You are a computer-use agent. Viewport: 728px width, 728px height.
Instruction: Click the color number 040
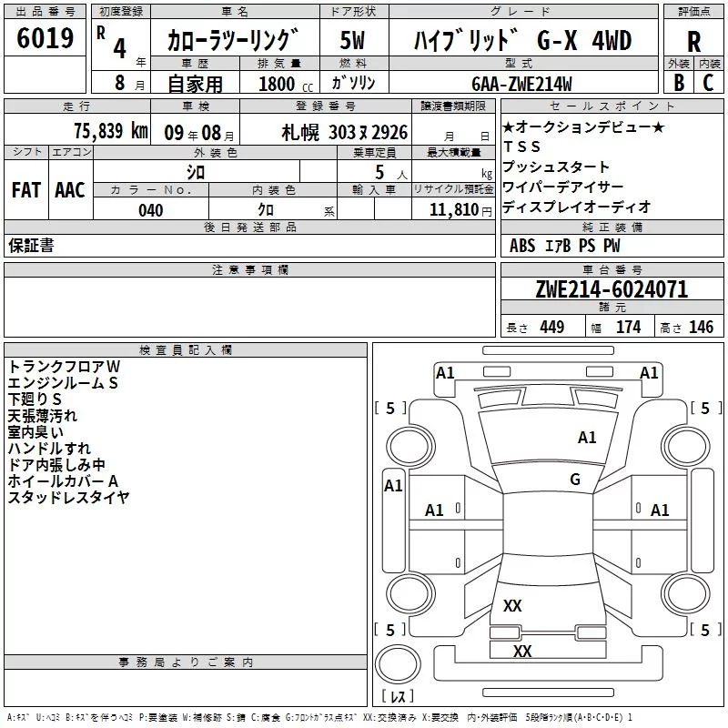(x=150, y=210)
